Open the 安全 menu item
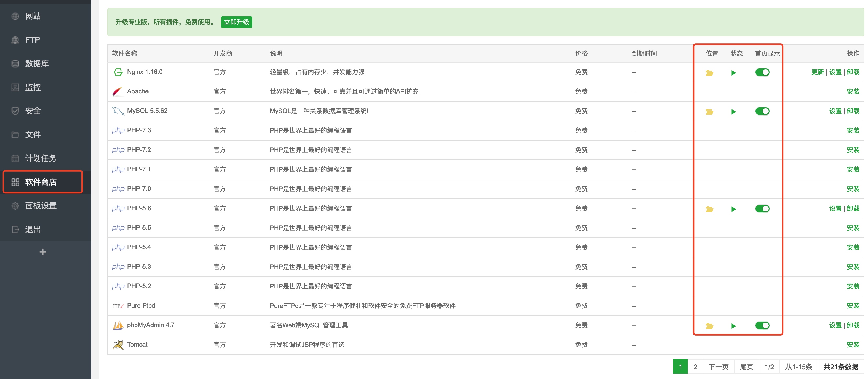The height and width of the screenshot is (379, 868). click(45, 111)
